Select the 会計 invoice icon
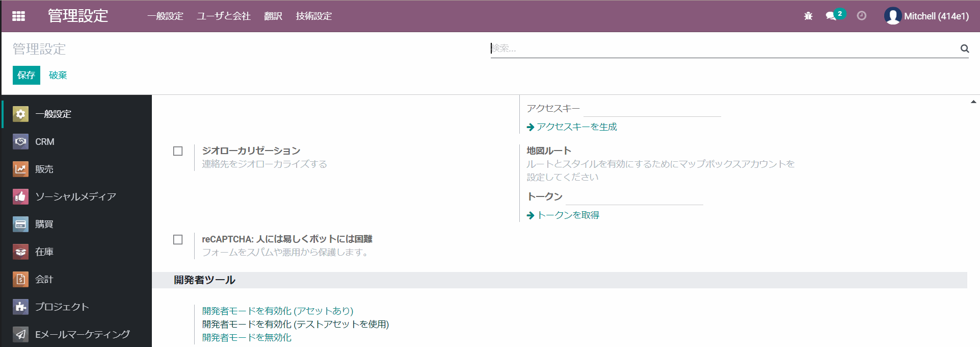 pyautogui.click(x=20, y=279)
